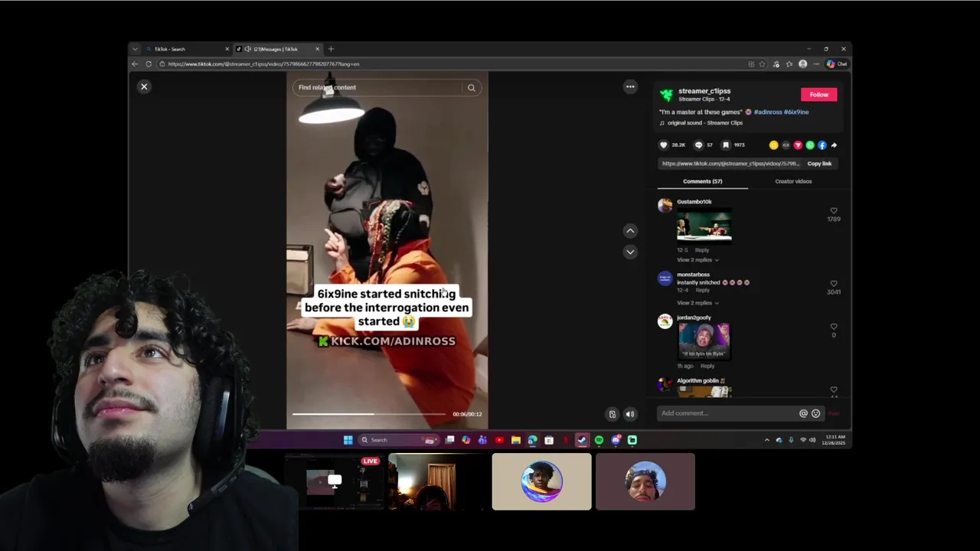
Task: Close the TikTok video viewer with the X
Action: tap(144, 86)
